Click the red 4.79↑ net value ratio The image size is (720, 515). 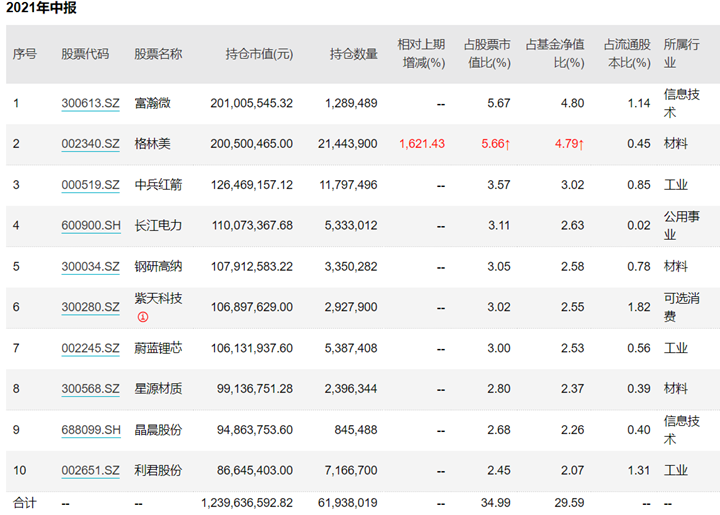(x=569, y=144)
